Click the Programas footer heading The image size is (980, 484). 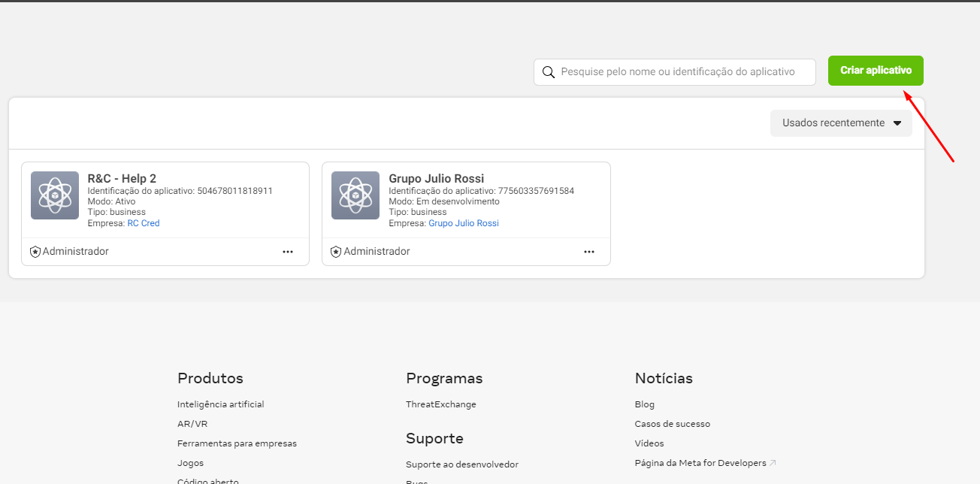coord(444,378)
